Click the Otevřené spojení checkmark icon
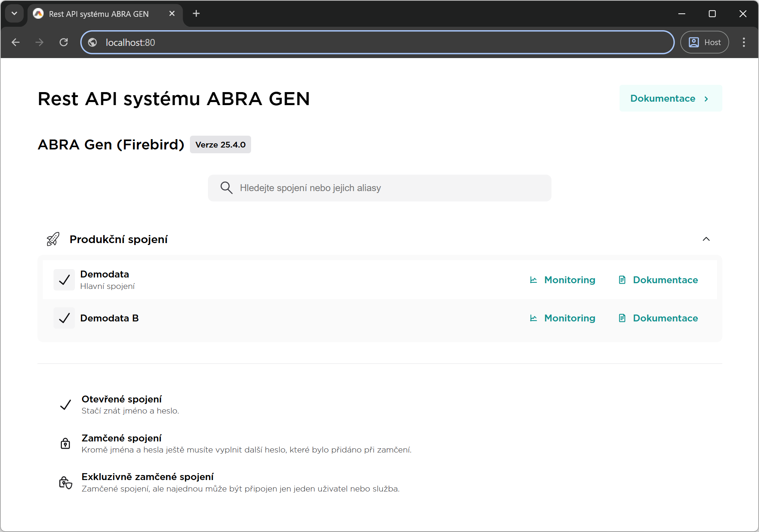This screenshot has width=759, height=532. click(65, 404)
